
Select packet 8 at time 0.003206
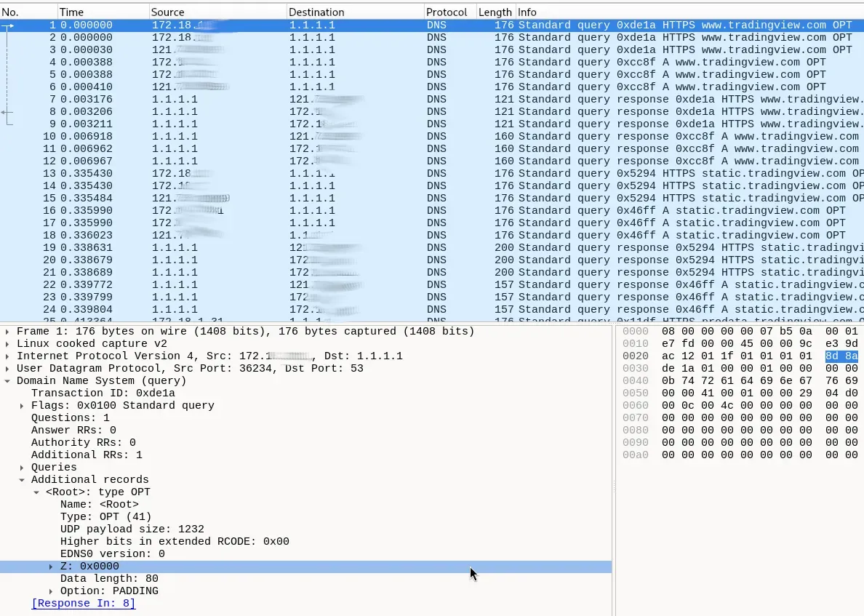coord(432,112)
